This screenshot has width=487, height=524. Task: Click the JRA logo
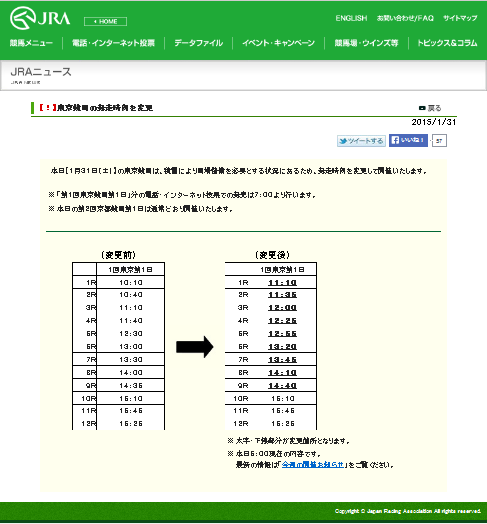[x=40, y=18]
